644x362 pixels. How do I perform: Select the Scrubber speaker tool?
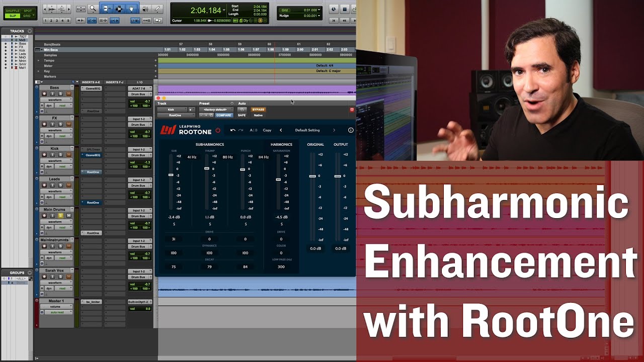pos(145,9)
